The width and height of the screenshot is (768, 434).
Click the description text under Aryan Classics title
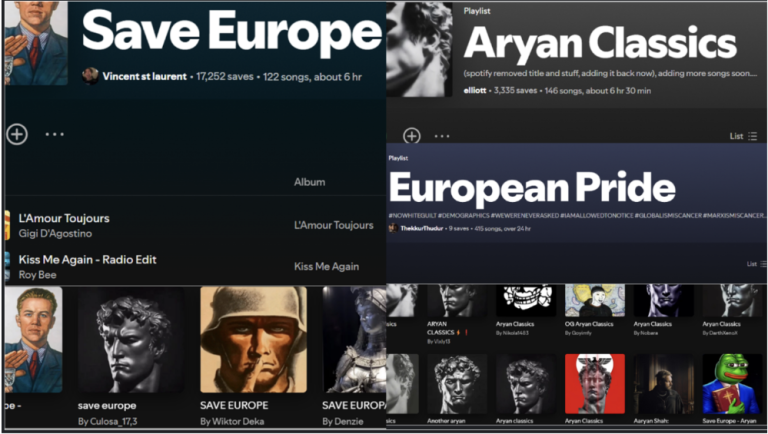click(610, 73)
